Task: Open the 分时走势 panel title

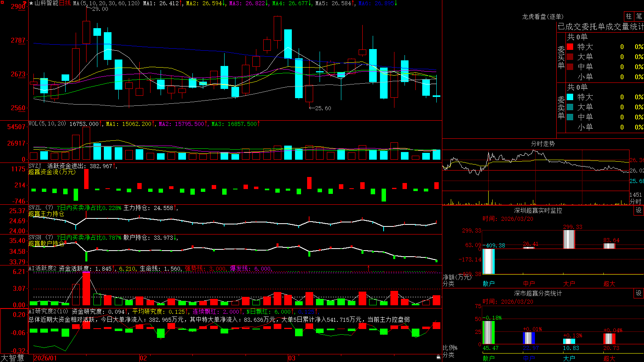Action: point(543,144)
